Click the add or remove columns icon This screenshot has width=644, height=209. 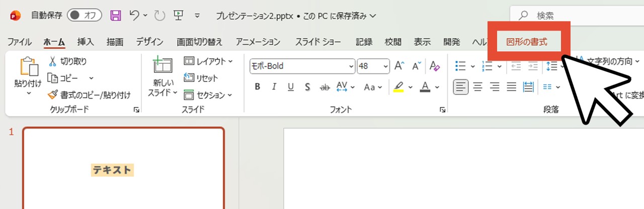(548, 87)
